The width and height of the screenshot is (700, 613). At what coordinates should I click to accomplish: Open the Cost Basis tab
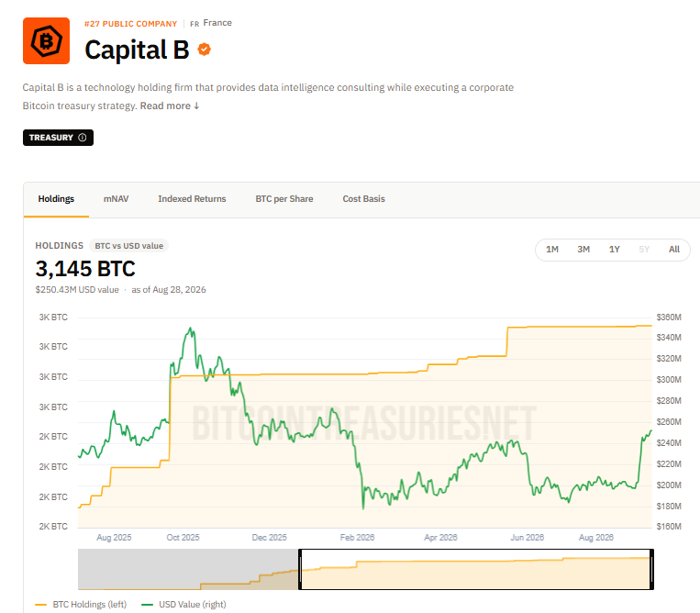point(364,199)
